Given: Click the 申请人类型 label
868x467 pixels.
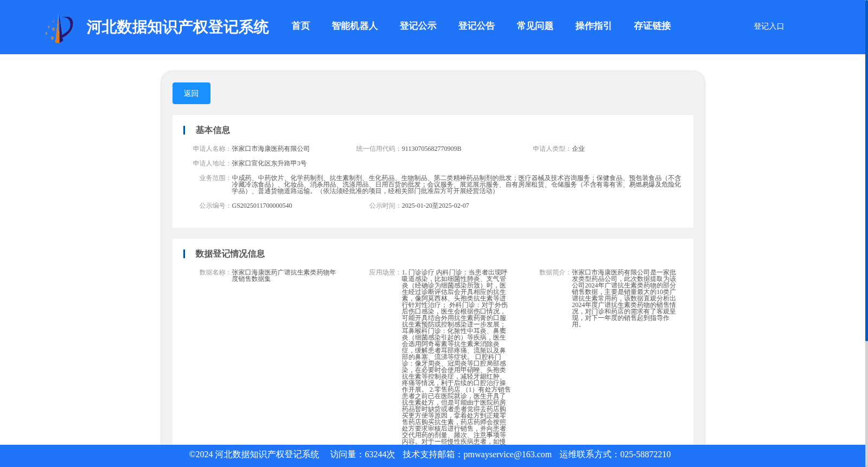Looking at the screenshot, I should 551,149.
